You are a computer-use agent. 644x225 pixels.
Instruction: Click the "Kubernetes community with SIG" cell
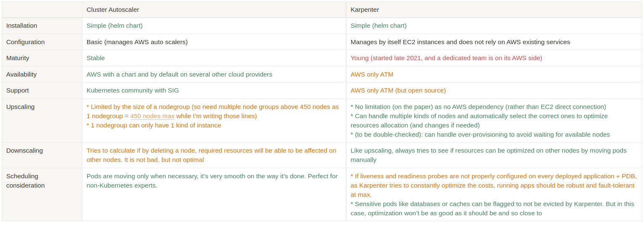pos(133,90)
